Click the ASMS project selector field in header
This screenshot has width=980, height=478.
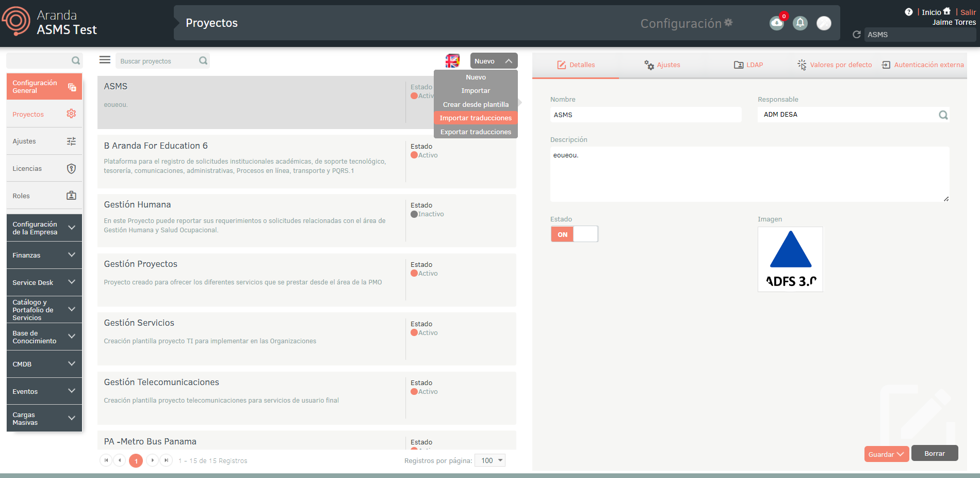pyautogui.click(x=920, y=35)
